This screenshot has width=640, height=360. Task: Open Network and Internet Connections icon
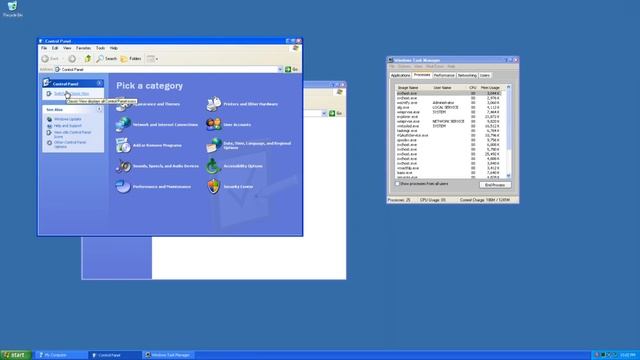(x=123, y=124)
